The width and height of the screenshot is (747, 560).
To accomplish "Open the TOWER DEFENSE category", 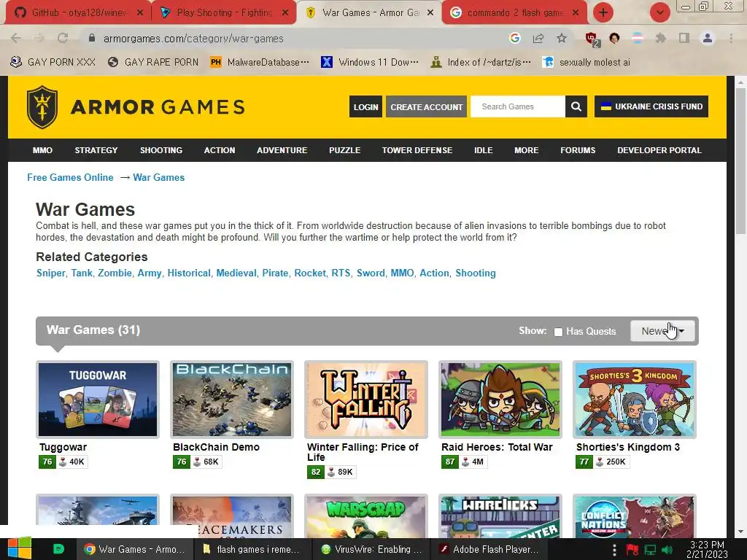I will click(x=417, y=150).
